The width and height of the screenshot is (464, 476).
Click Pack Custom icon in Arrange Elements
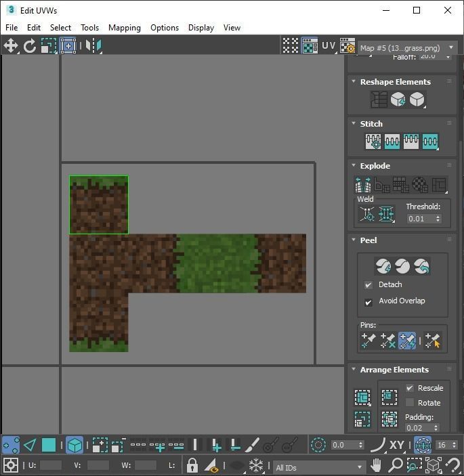point(362,397)
